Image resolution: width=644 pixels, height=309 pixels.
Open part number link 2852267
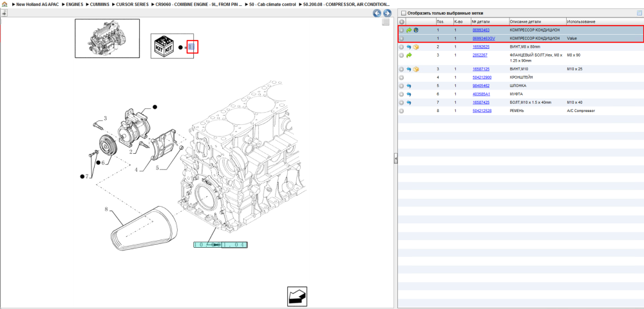[480, 55]
